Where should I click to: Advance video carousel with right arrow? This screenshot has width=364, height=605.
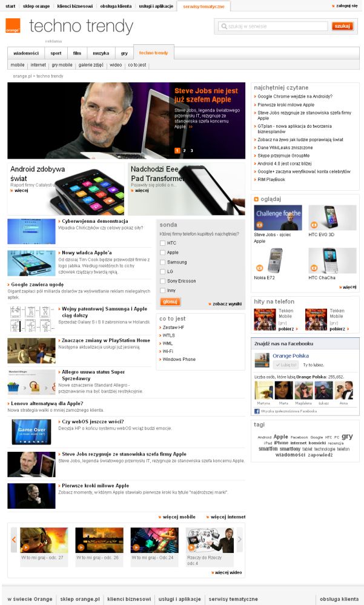239,539
